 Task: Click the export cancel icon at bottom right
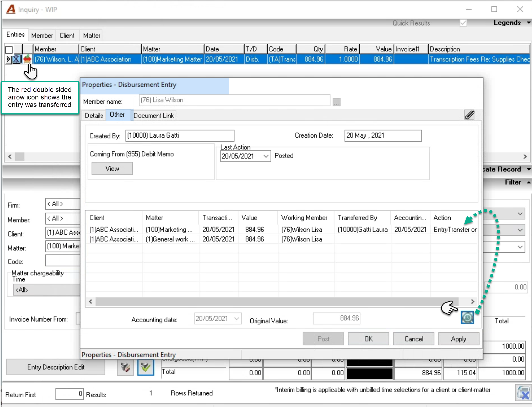coord(523,393)
